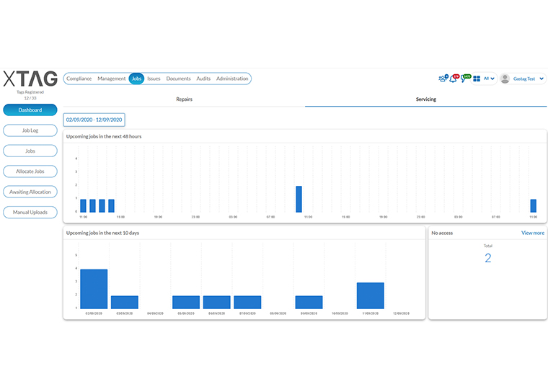Click the No access panel title
548x392 pixels.
click(442, 233)
